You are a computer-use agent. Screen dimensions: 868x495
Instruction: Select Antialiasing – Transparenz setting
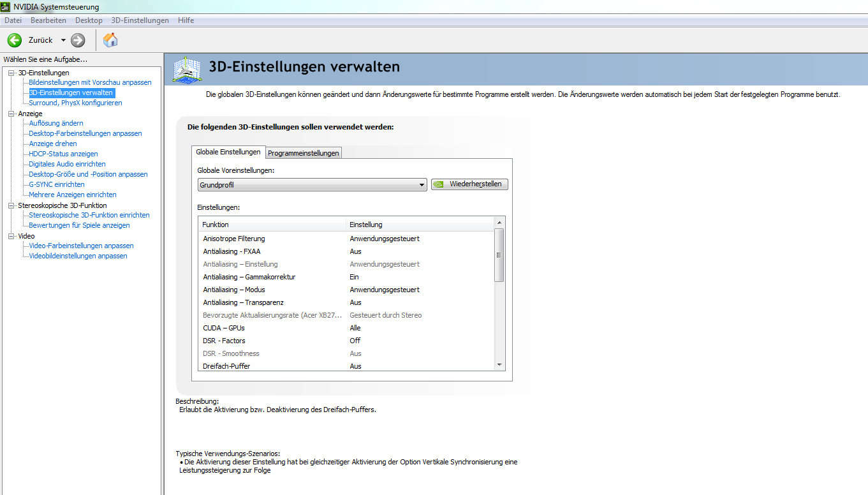point(346,302)
